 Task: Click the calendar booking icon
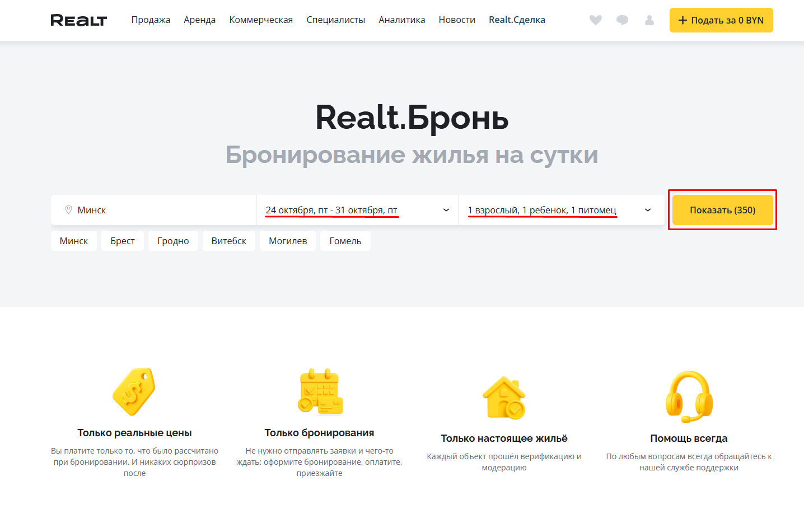click(x=320, y=391)
